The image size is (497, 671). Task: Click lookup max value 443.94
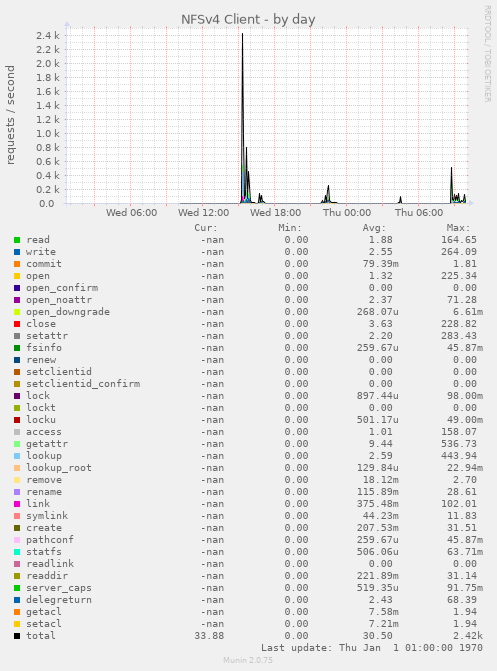tap(459, 456)
